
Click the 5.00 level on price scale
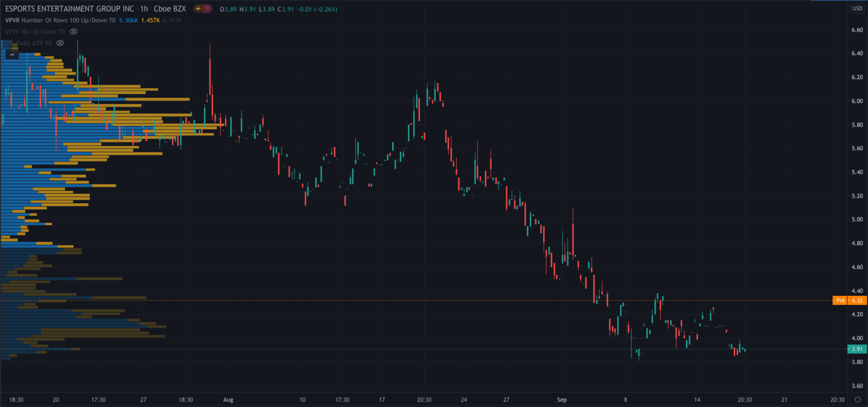(856, 219)
